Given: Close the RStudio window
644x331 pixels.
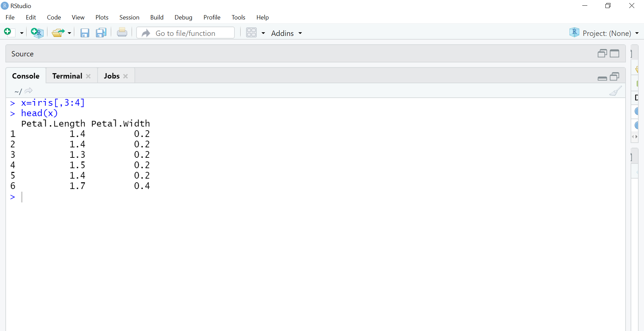Looking at the screenshot, I should tap(632, 6).
